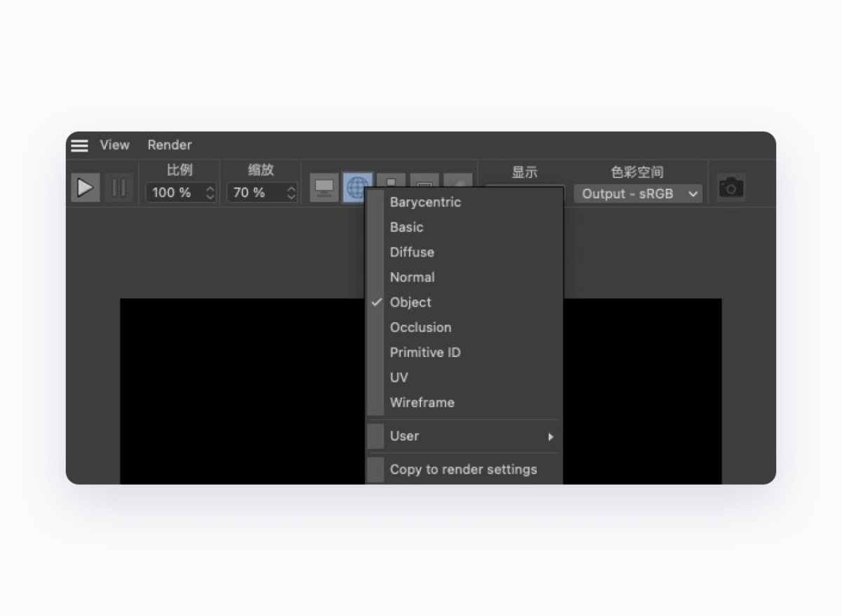
Task: Click the play render button
Action: (x=85, y=188)
